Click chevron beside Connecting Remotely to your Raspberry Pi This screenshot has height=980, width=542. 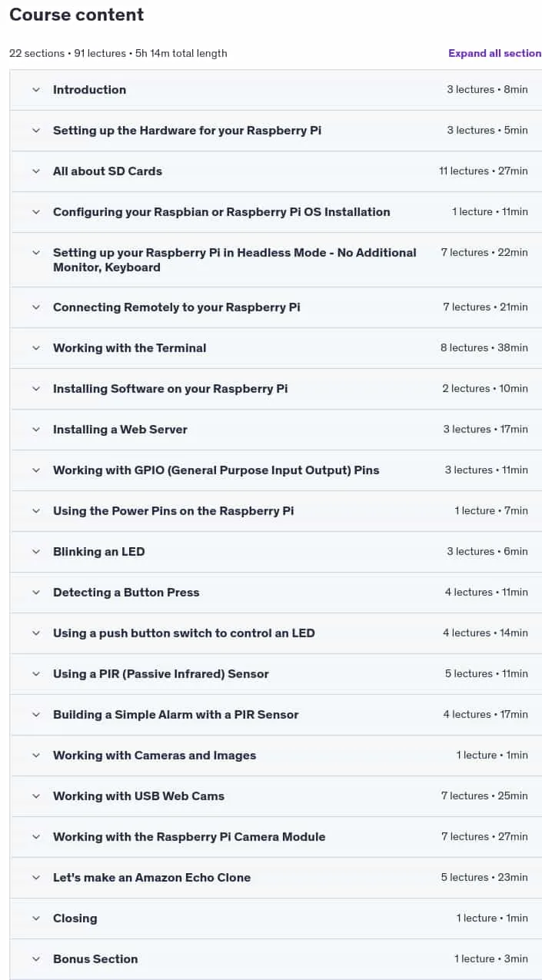point(35,307)
